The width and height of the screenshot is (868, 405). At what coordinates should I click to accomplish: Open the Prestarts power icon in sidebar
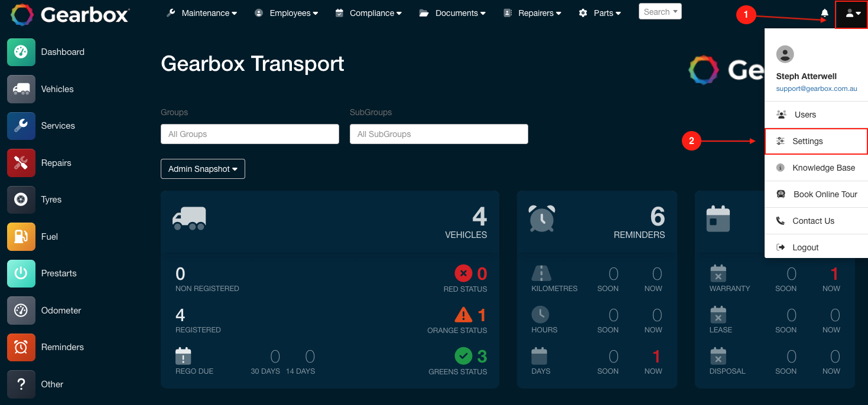[21, 273]
